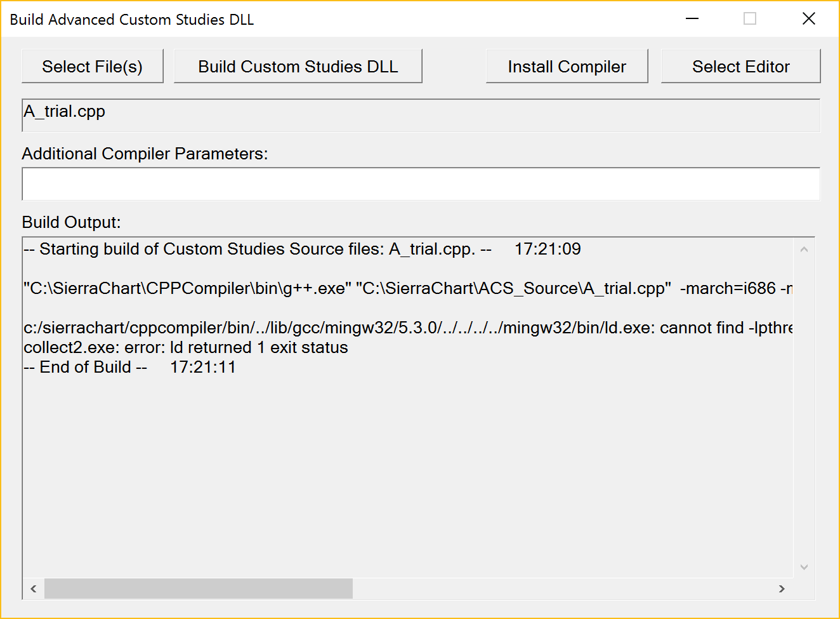840x619 pixels.
Task: Click the Build Output scroll up arrow
Action: [804, 250]
